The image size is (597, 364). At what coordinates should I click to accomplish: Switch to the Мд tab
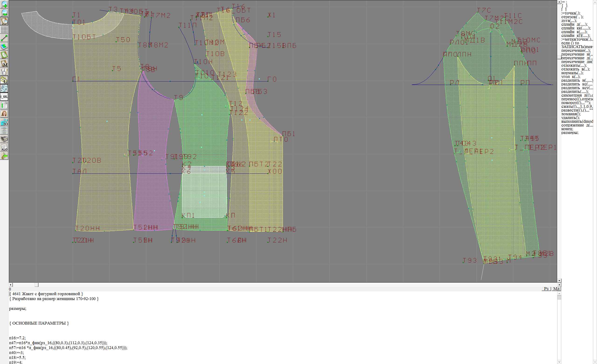point(556,289)
